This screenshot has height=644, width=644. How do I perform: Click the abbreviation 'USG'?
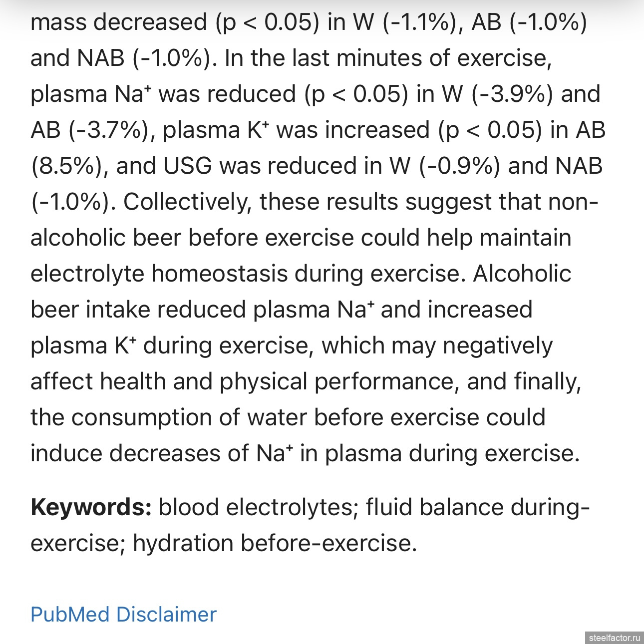[188, 166]
